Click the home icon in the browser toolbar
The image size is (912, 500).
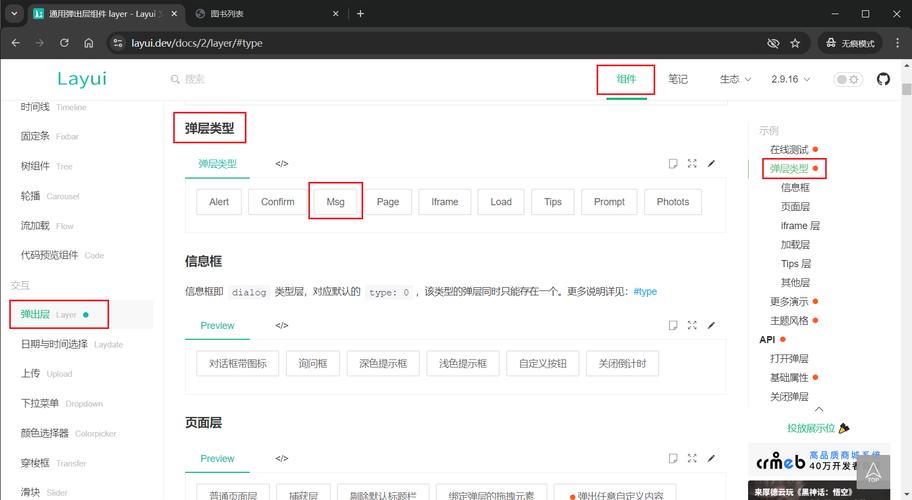[x=89, y=44]
